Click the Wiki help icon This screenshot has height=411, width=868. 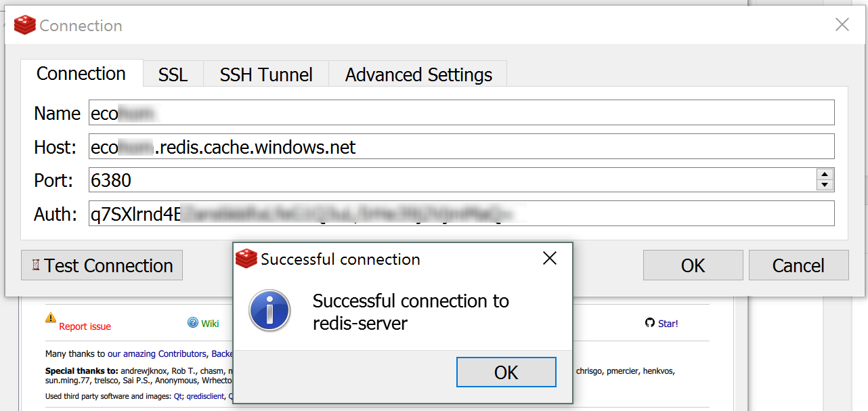(x=193, y=322)
